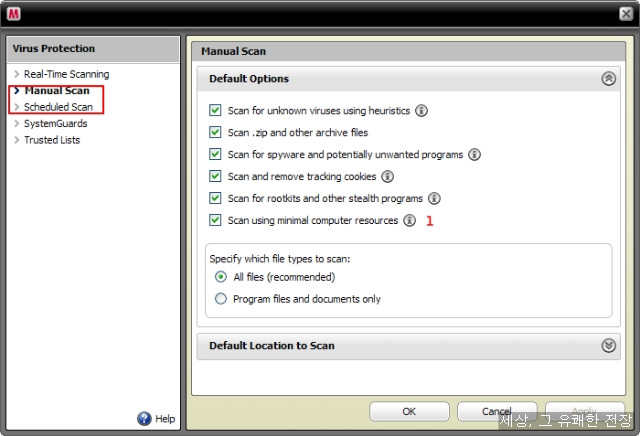Open SystemGuards settings page
The image size is (640, 436).
coord(56,124)
